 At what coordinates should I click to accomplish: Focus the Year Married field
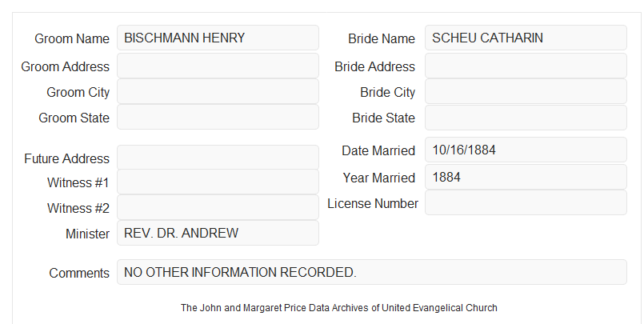(526, 177)
